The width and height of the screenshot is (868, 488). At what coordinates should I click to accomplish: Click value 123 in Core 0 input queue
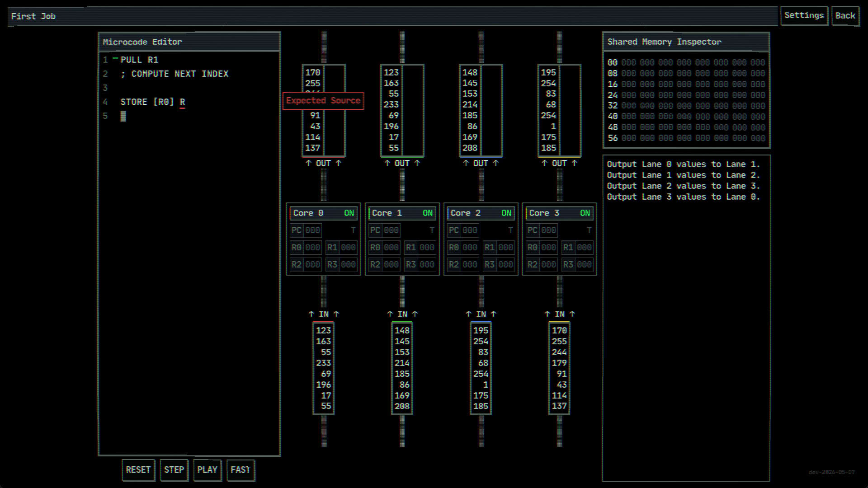[x=323, y=330]
